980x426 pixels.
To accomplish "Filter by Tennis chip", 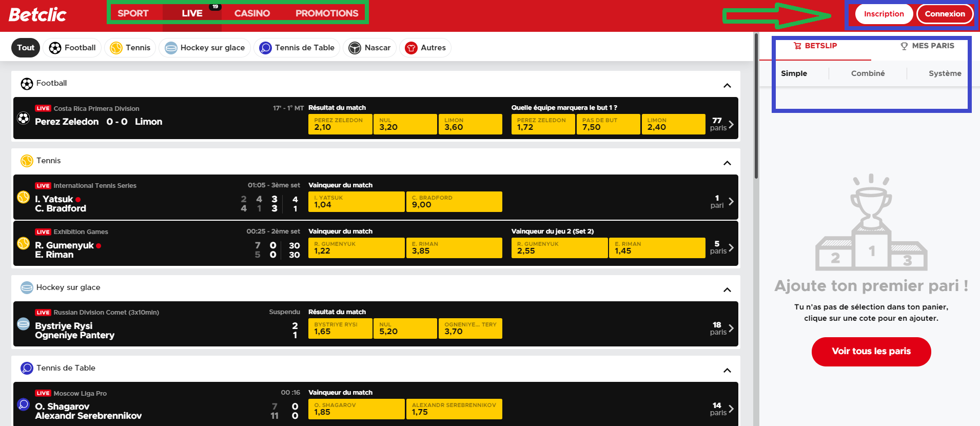I will tap(130, 48).
